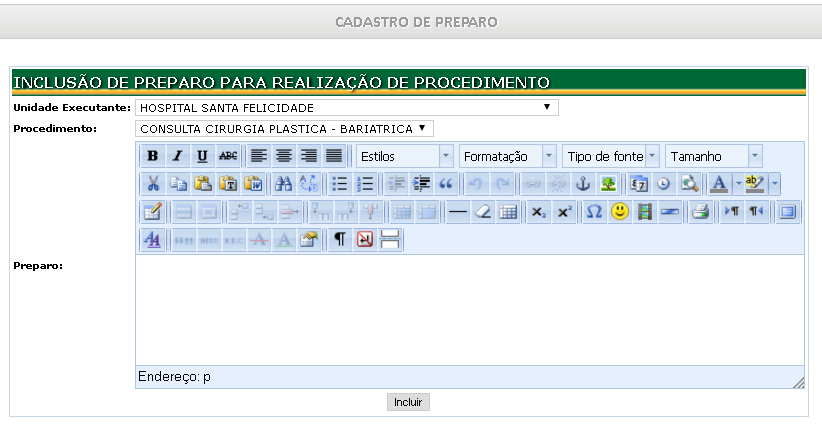Open the Procedimento dropdown
822x427 pixels.
tap(284, 129)
